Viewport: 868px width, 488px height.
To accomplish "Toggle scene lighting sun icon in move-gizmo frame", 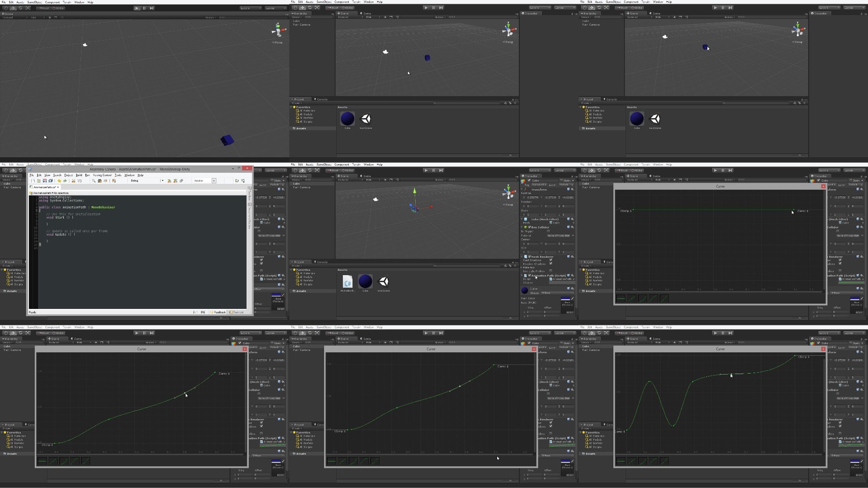I will [x=385, y=180].
